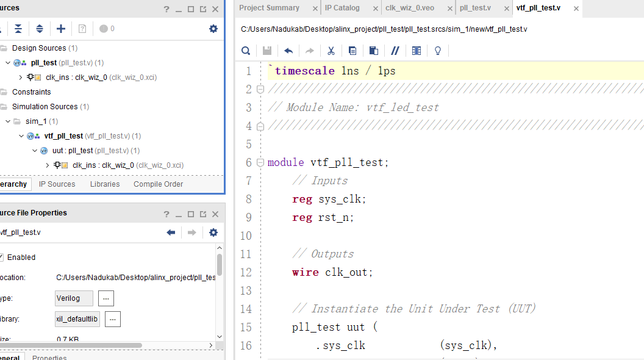Open the Sources panel settings gear
The image size is (644, 360).
tap(213, 28)
